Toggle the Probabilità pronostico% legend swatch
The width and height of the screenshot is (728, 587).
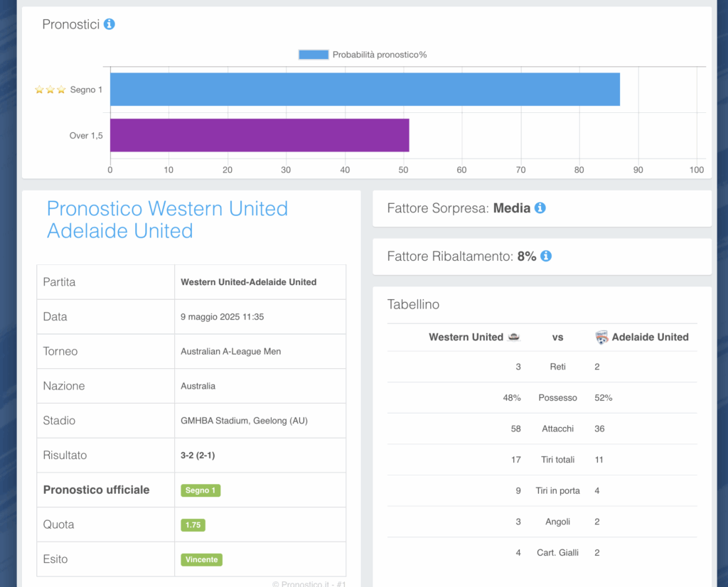[314, 55]
